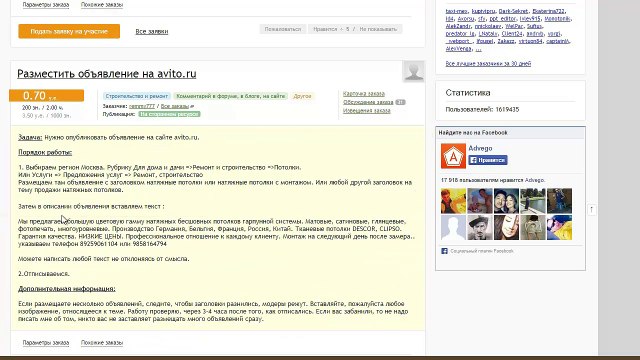640x360 pixels.
Task: Select the 'Другое' tag
Action: [x=302, y=96]
